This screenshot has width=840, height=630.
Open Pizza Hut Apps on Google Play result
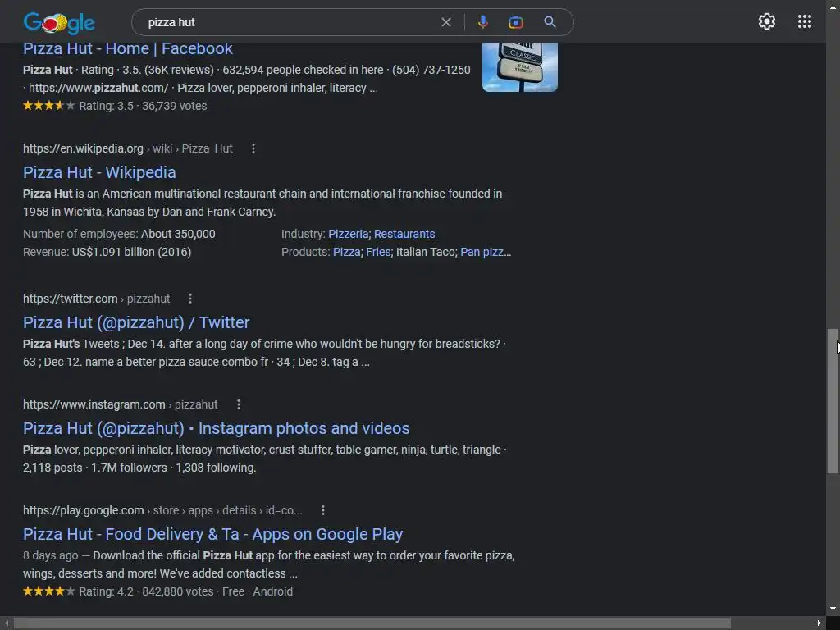click(x=212, y=534)
